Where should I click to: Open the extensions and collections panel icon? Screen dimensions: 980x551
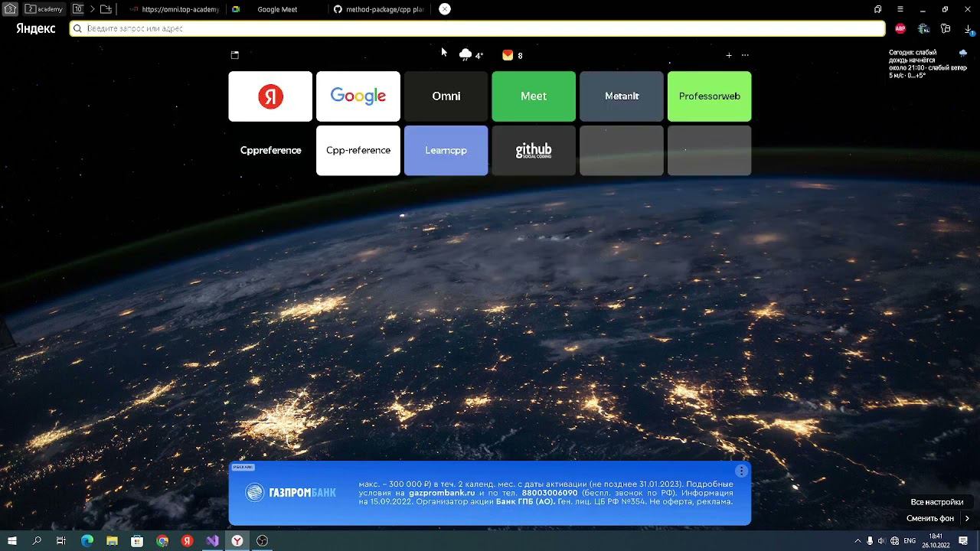coord(946,28)
